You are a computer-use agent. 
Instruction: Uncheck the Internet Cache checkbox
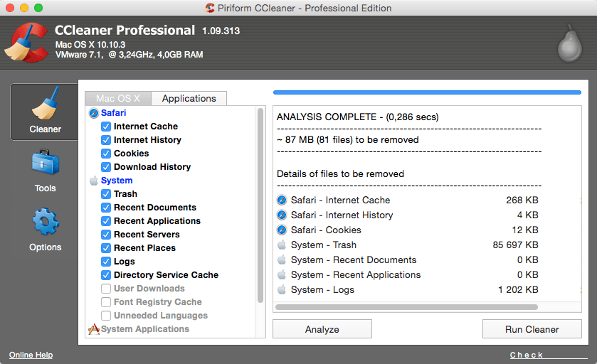point(106,127)
